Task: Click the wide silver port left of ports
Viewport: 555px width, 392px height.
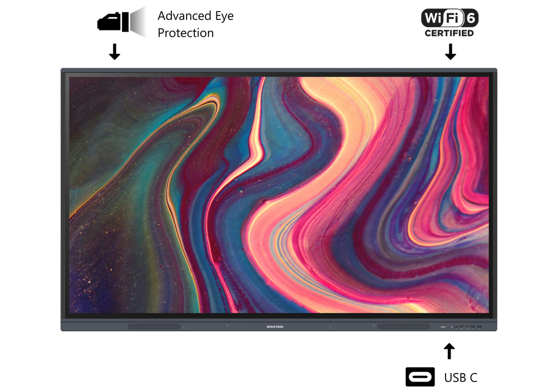Action: [x=443, y=327]
